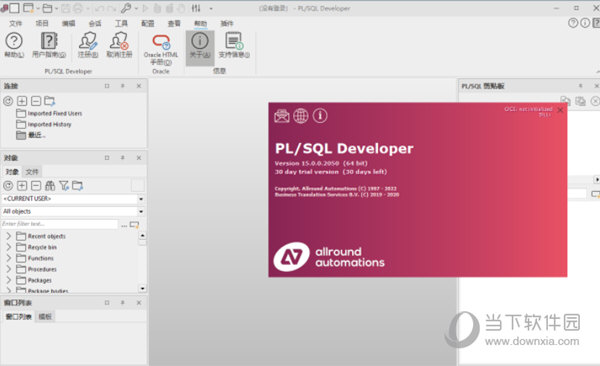Toggle the pin on the 连接 panel
This screenshot has height=366, width=600.
coord(123,86)
